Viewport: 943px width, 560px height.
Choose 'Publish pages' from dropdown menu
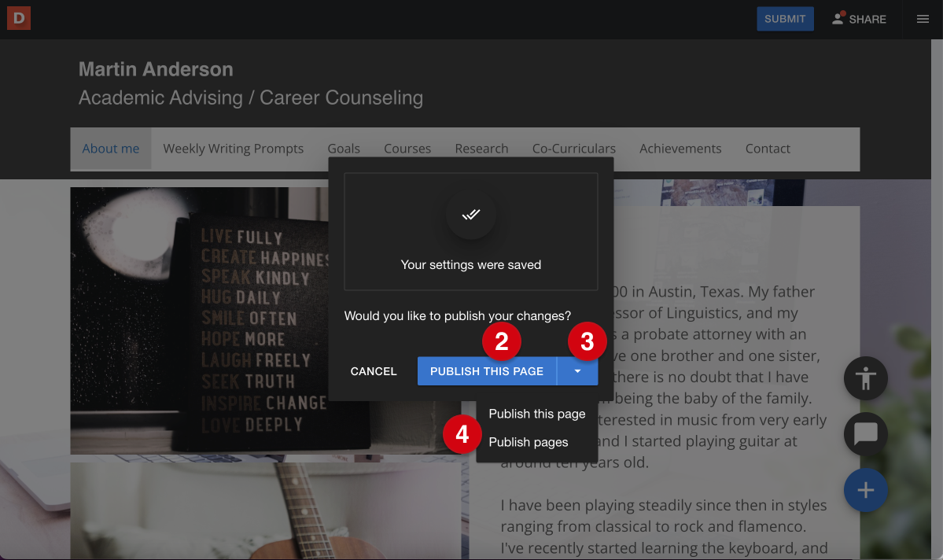tap(528, 442)
